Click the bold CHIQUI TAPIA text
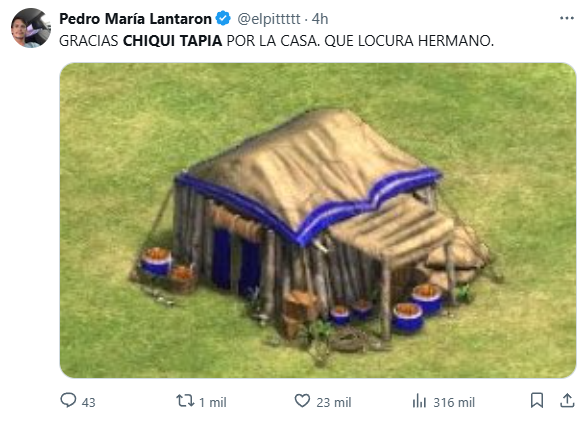Viewport: 588px width, 421px height. click(x=172, y=41)
